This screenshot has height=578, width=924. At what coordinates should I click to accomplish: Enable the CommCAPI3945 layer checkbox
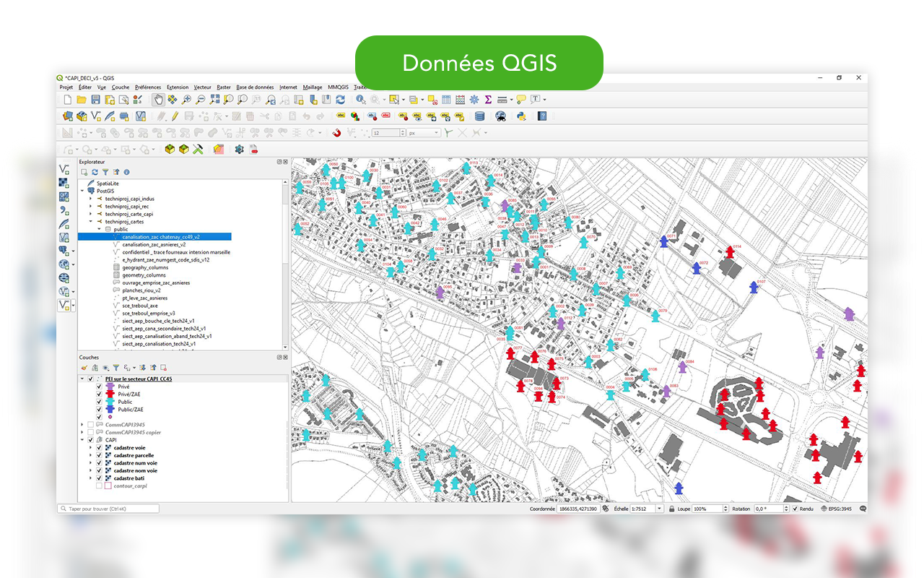pyautogui.click(x=90, y=425)
